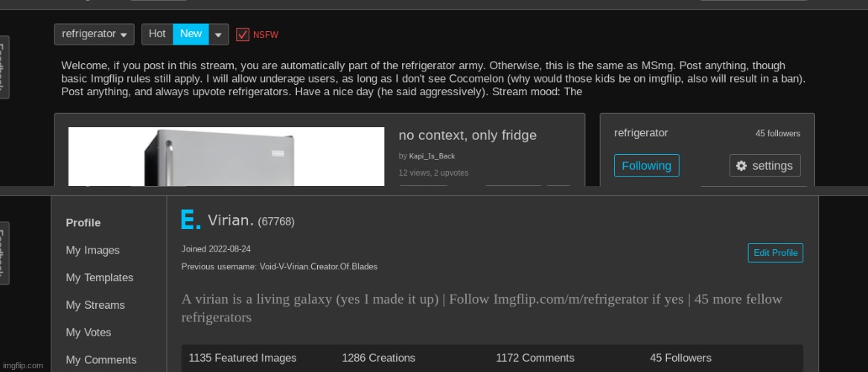Go to My Images
This screenshot has height=372, width=868.
92,250
